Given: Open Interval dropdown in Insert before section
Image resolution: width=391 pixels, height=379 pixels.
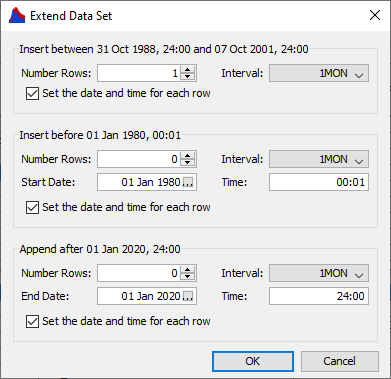Looking at the screenshot, I should [319, 159].
